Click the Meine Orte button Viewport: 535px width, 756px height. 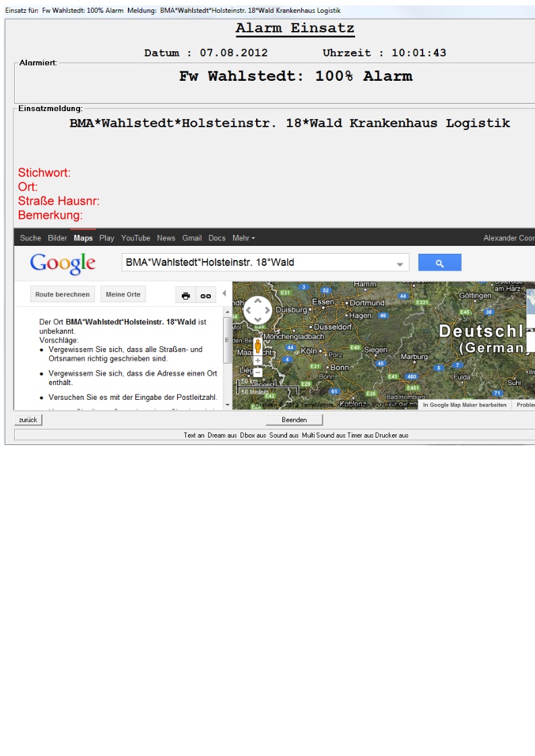[x=123, y=295]
